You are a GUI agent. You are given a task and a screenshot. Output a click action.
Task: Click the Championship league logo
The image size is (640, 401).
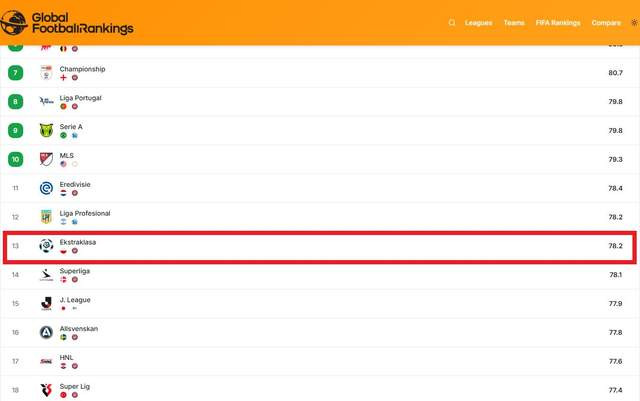[x=46, y=73]
